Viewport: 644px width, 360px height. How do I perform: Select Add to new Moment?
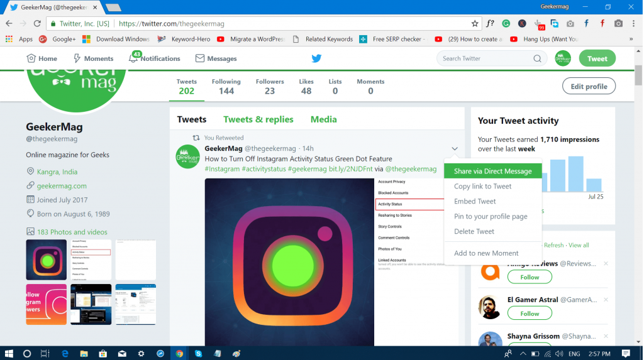pyautogui.click(x=493, y=253)
